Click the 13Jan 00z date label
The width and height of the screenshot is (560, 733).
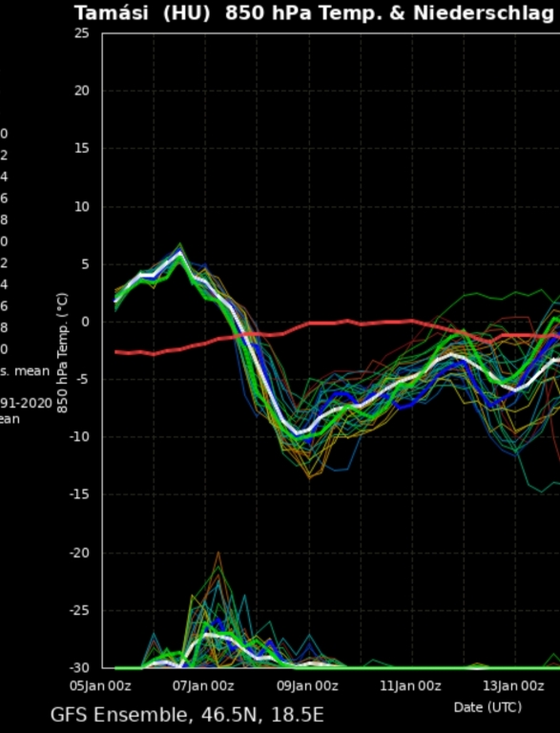click(x=513, y=686)
